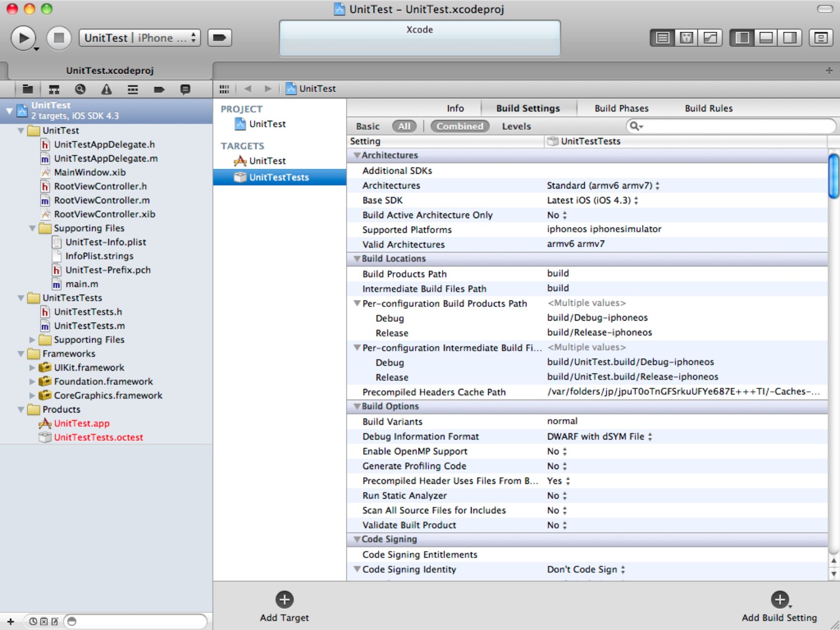
Task: Show the Project navigator folder icon
Action: tap(28, 89)
